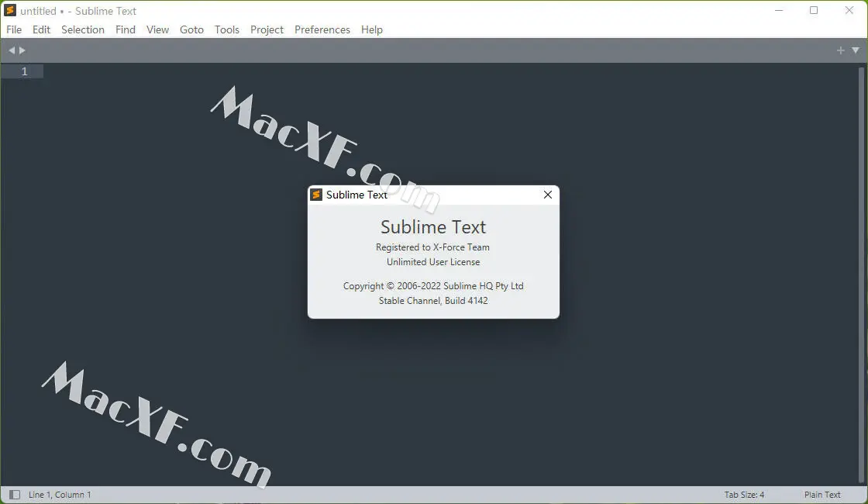The height and width of the screenshot is (504, 868).
Task: Click the Sublime Text icon in dialog title
Action: point(316,195)
